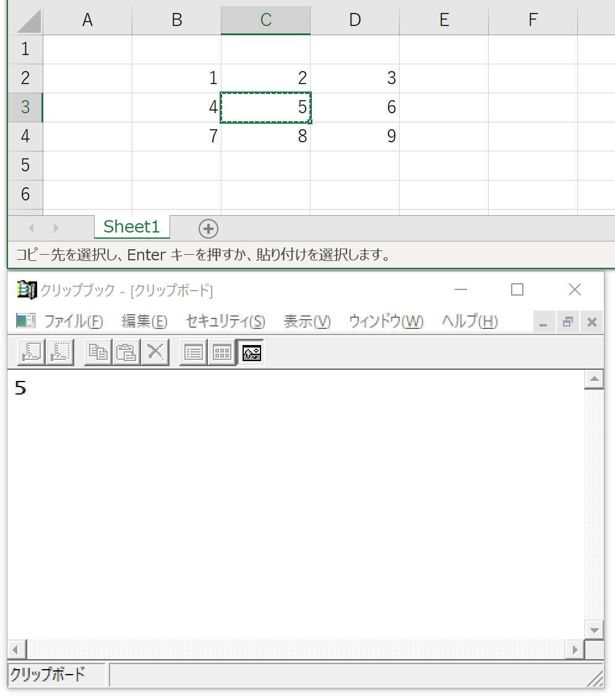
Task: Close the ClipBook window
Action: click(x=575, y=290)
